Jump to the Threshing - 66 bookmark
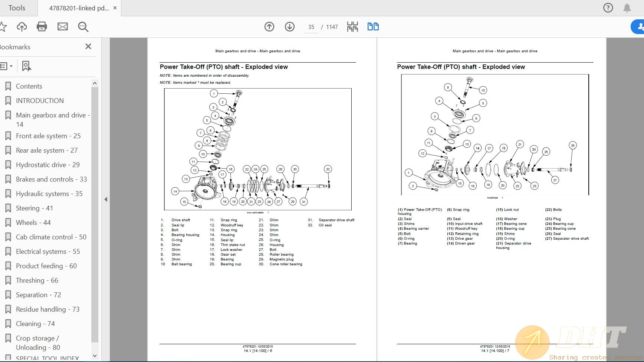 coord(37,280)
